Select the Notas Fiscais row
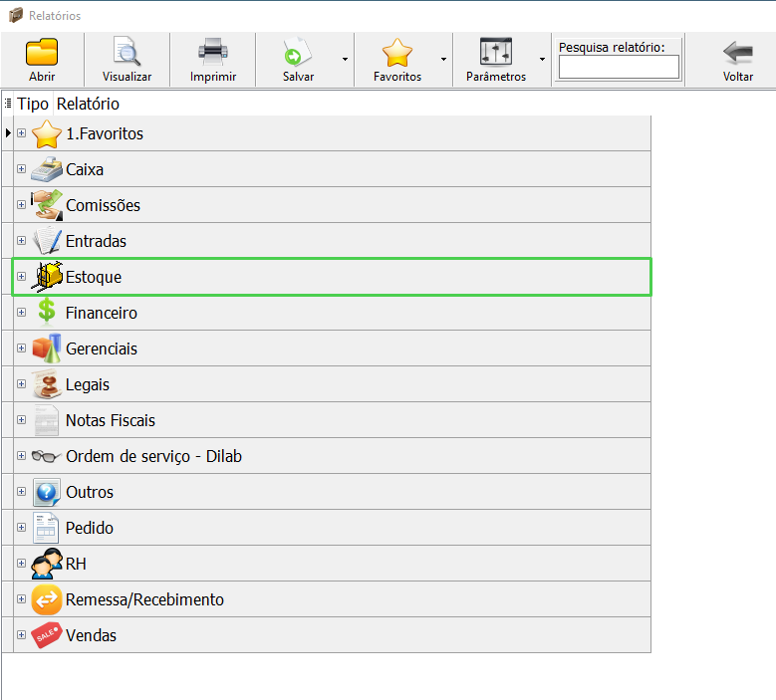Screen dimensions: 776x700 (x=111, y=420)
